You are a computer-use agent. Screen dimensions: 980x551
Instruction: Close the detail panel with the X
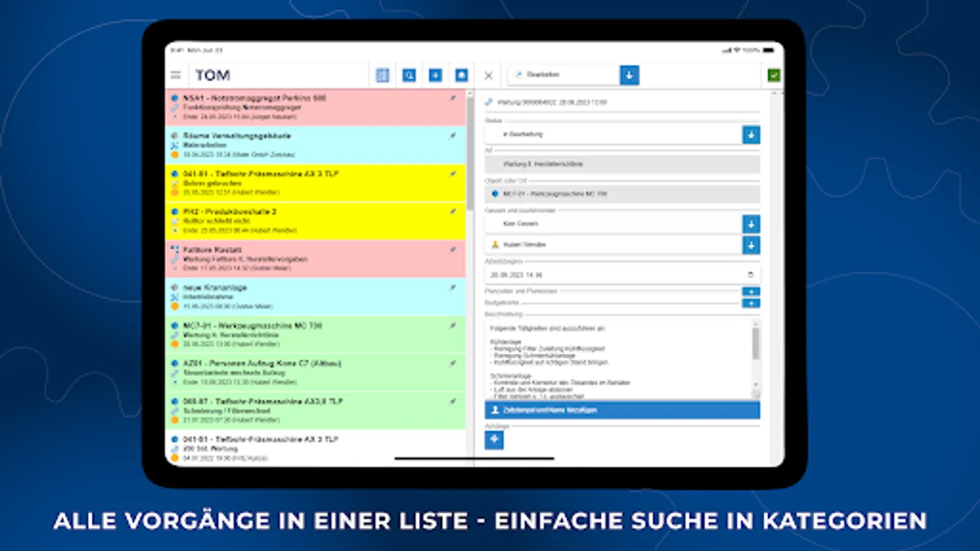coord(488,75)
